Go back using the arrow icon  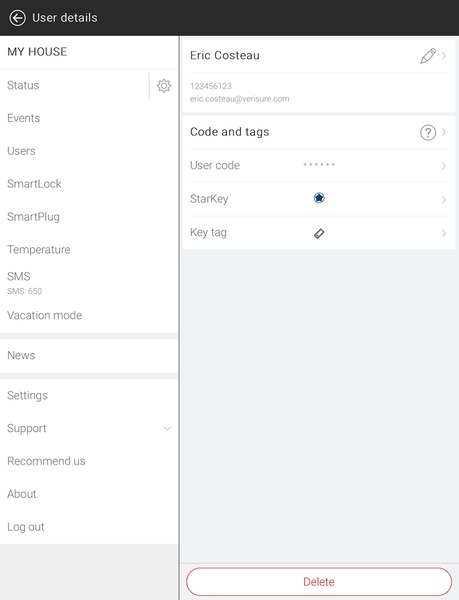pos(18,18)
